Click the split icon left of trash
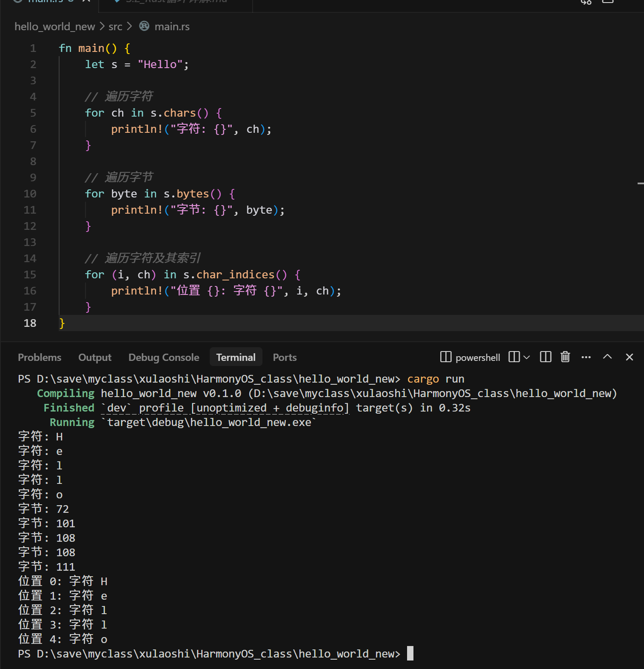 pyautogui.click(x=545, y=357)
